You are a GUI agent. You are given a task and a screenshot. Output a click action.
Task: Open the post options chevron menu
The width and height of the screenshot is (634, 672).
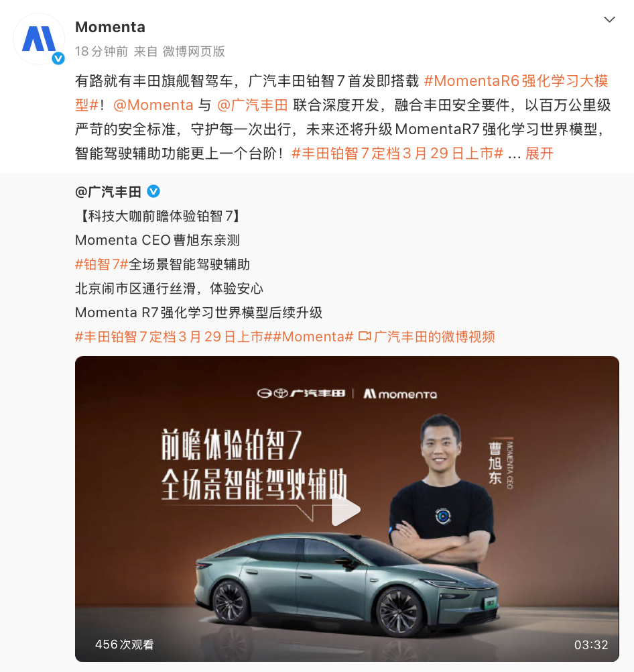pyautogui.click(x=609, y=19)
